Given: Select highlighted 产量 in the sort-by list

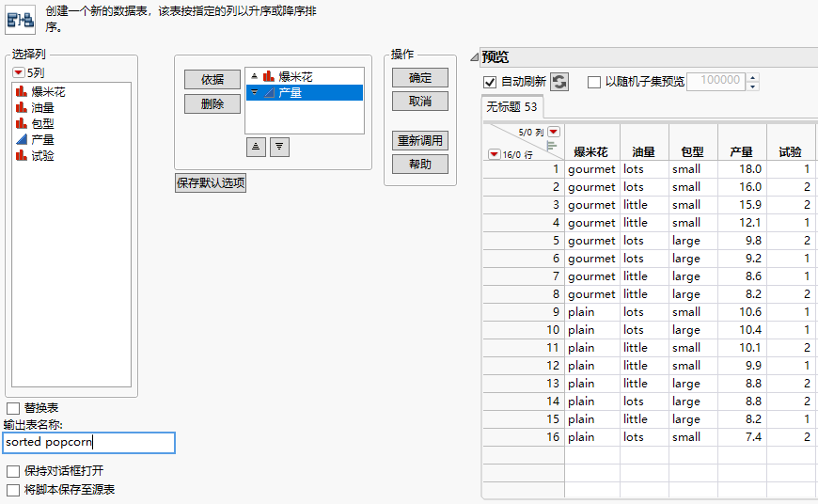Looking at the screenshot, I should pos(304,93).
